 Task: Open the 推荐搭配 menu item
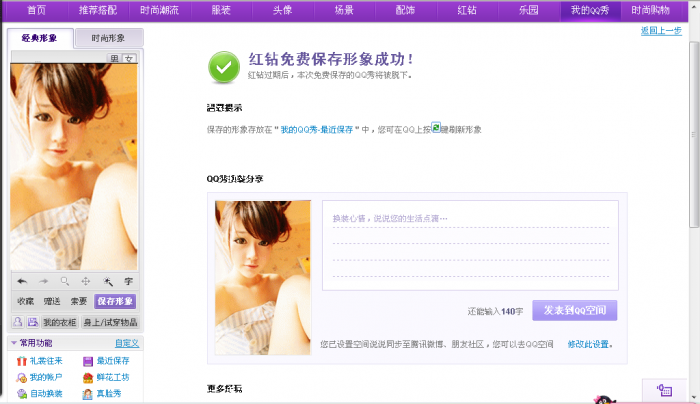click(98, 10)
